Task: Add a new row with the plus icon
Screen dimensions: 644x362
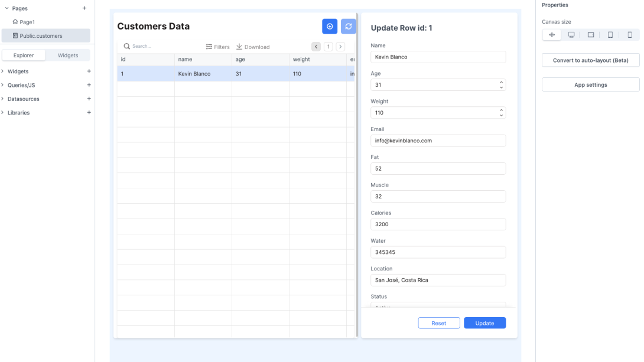Action: pyautogui.click(x=330, y=26)
